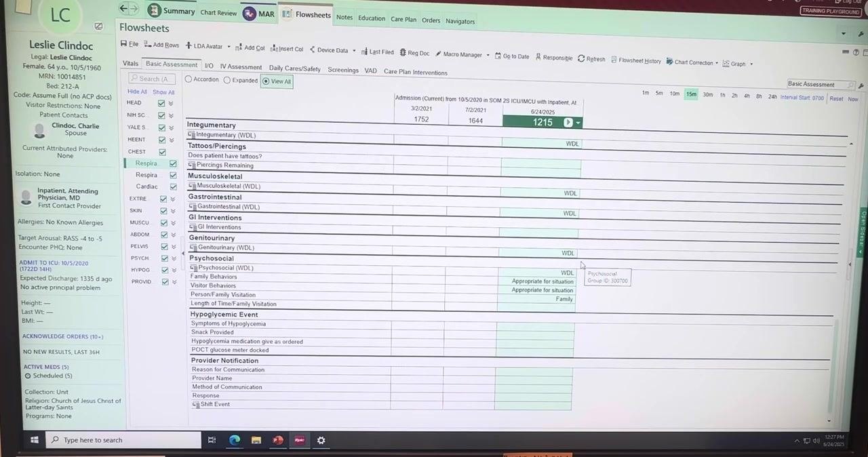Click the Insert Col toolbar button
Image resolution: width=868 pixels, height=457 pixels.
pyautogui.click(x=287, y=49)
